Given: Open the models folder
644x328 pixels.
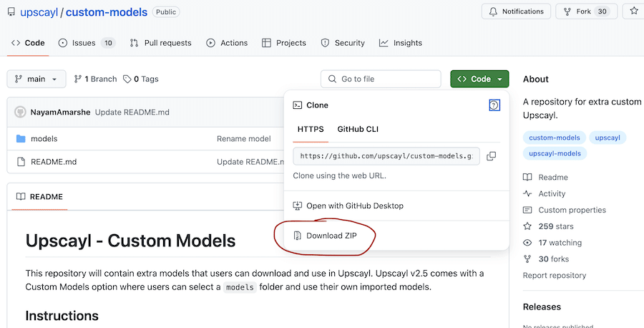Looking at the screenshot, I should (44, 138).
